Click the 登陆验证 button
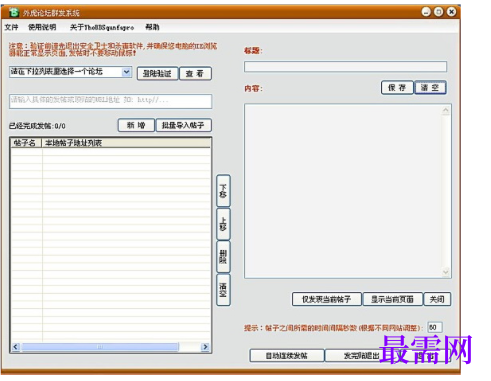The image size is (491, 381). click(x=157, y=74)
